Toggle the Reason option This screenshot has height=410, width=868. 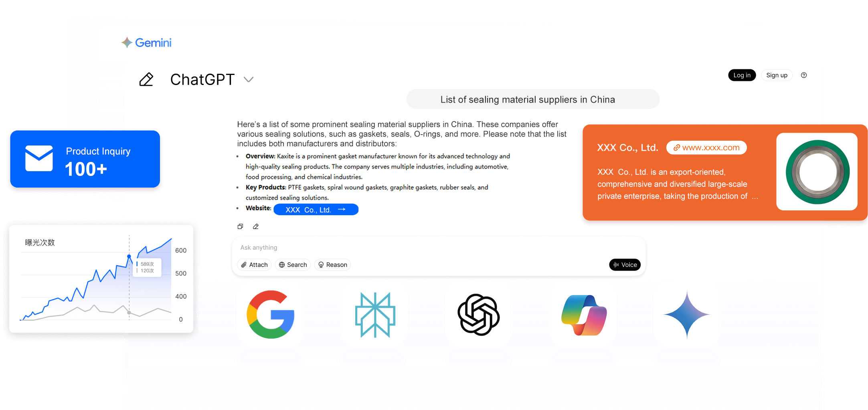(332, 265)
